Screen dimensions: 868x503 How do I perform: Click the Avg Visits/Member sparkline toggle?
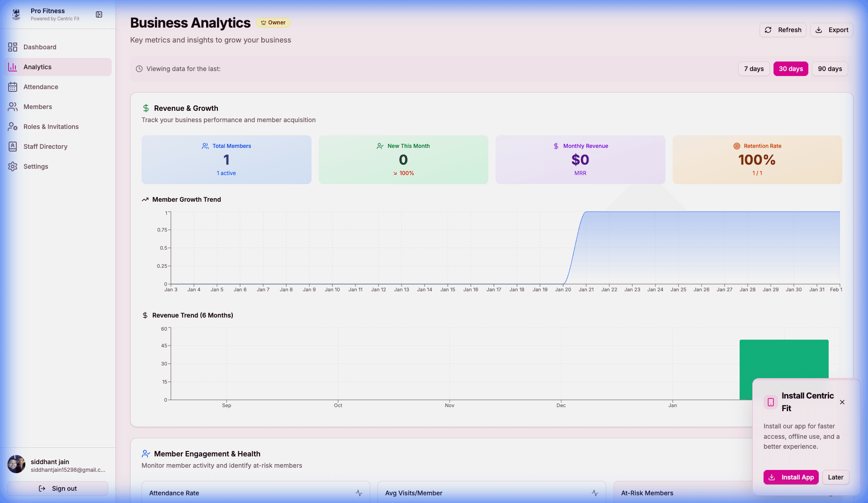click(x=594, y=493)
